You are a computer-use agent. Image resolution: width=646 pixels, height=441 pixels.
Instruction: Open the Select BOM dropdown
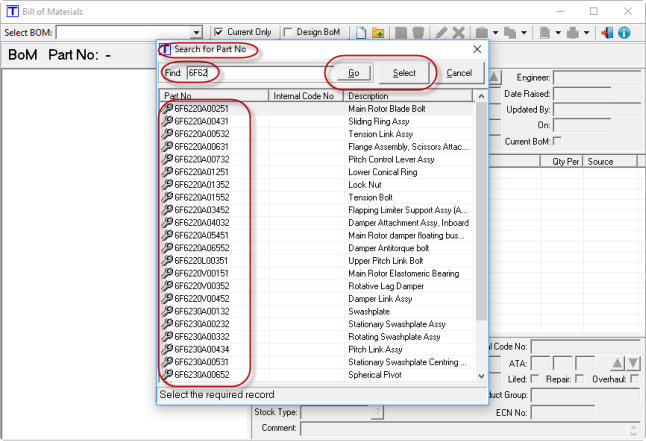pyautogui.click(x=196, y=33)
